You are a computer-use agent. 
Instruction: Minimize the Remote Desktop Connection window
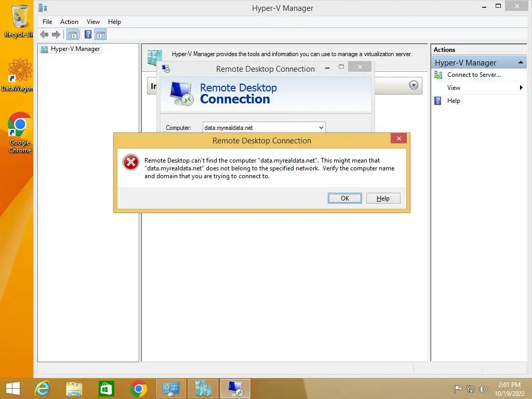click(x=327, y=67)
